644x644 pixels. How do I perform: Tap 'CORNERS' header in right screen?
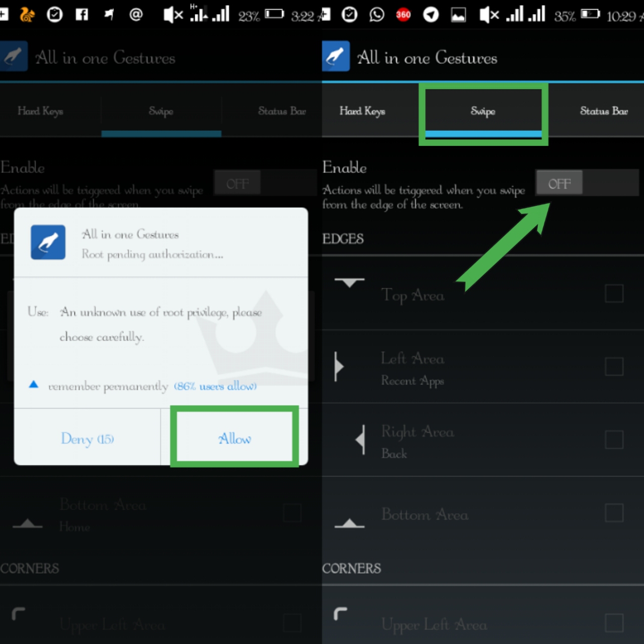click(352, 569)
